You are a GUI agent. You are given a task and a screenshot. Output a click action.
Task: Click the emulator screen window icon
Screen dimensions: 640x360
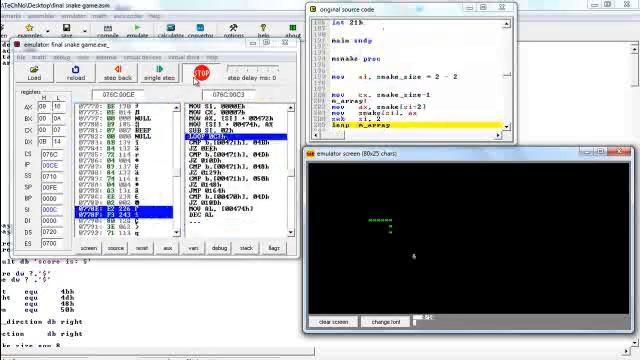pyautogui.click(x=311, y=153)
